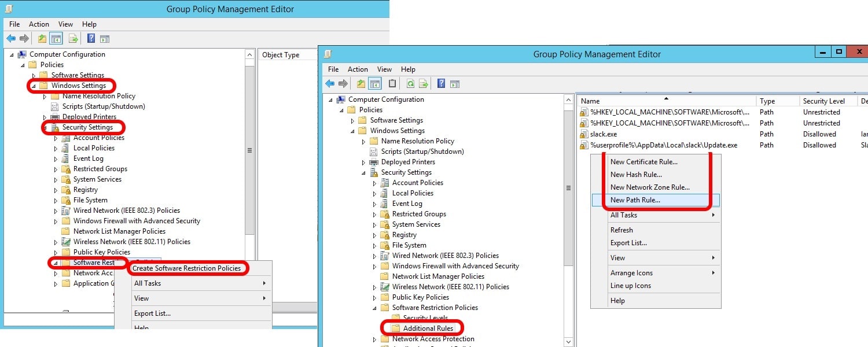This screenshot has width=868, height=347.
Task: Click the right window tree vertical scrollbar
Action: point(568,220)
